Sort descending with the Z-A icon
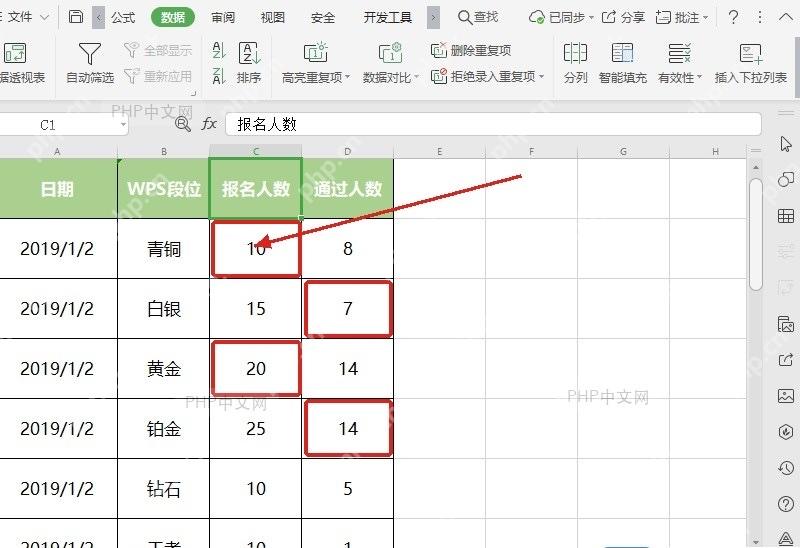The height and width of the screenshot is (548, 800). [x=219, y=77]
